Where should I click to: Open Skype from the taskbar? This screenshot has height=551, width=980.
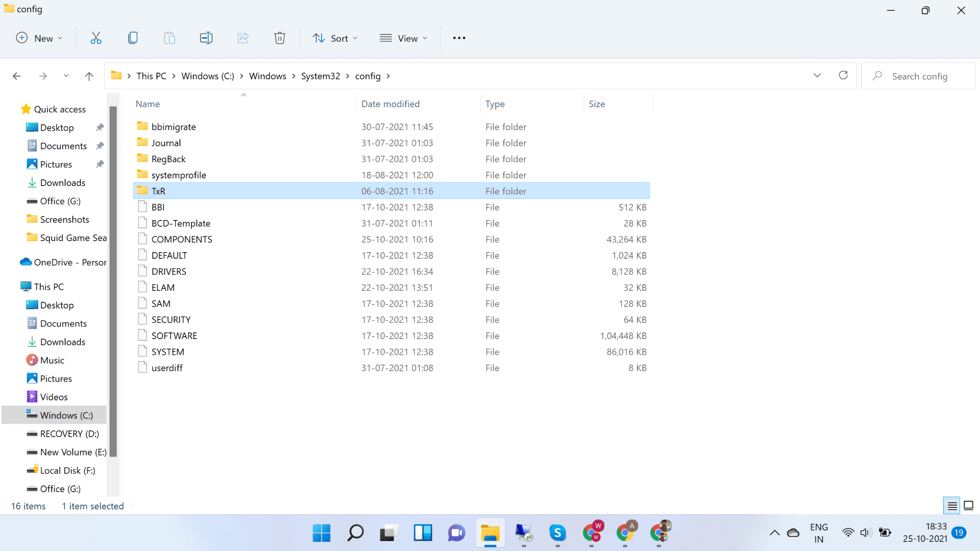[x=557, y=532]
